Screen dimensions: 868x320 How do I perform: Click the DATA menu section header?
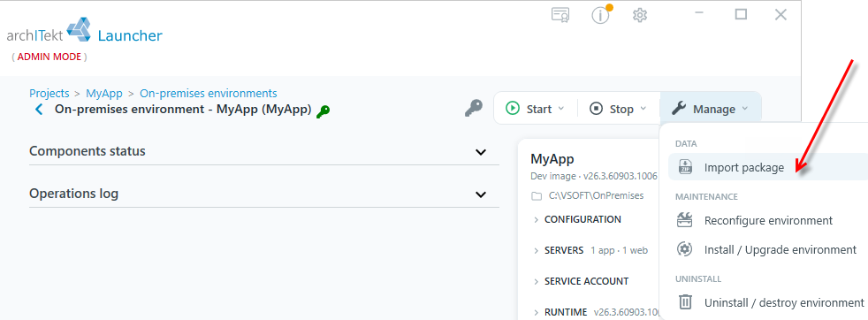[x=686, y=143]
